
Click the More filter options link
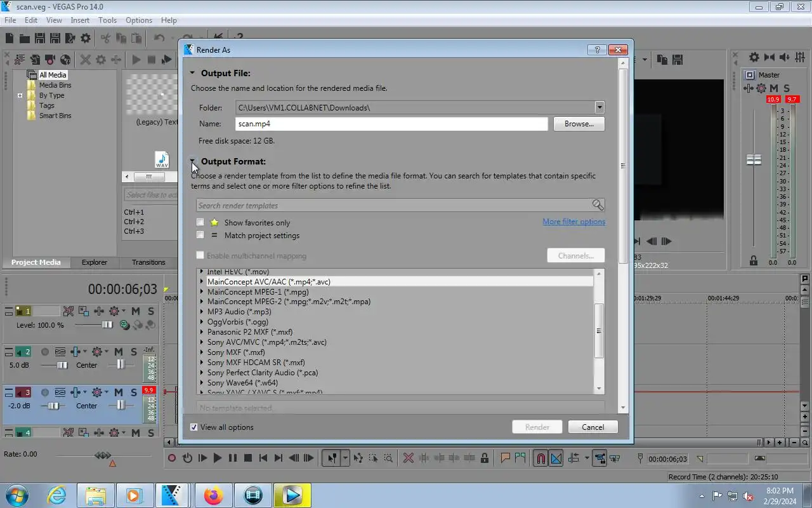pos(573,222)
